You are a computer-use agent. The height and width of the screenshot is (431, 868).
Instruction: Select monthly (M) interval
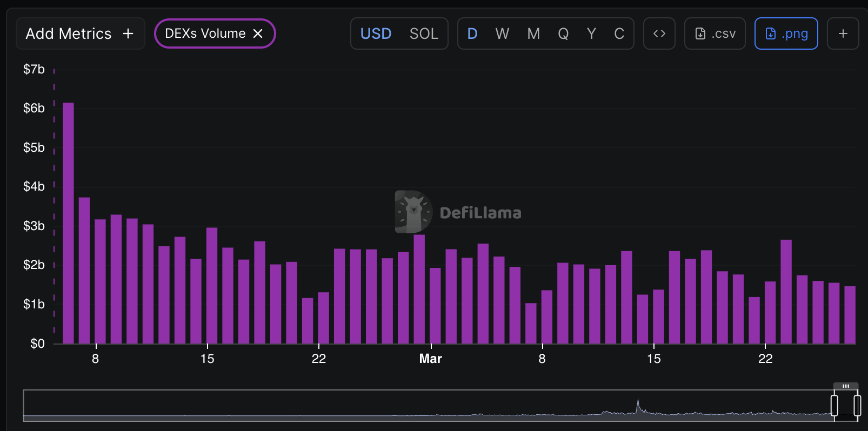click(533, 33)
